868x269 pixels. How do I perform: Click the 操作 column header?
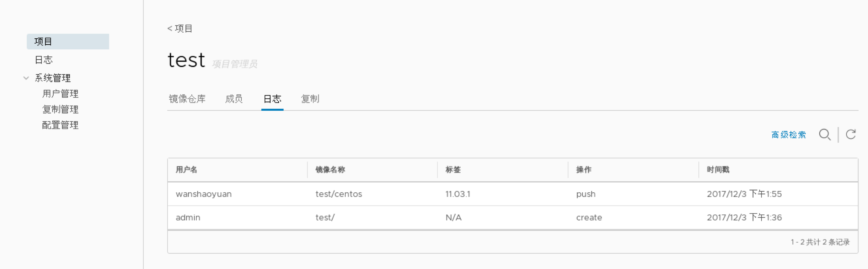(584, 170)
